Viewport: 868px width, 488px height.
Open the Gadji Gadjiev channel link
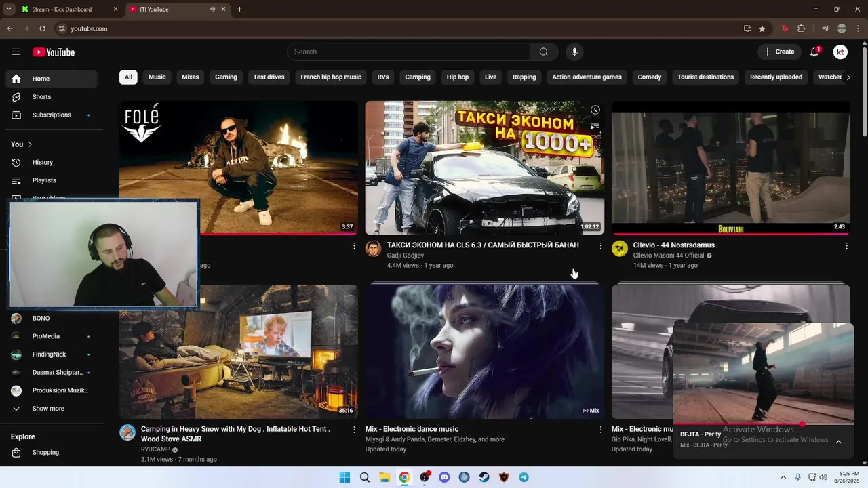click(405, 256)
